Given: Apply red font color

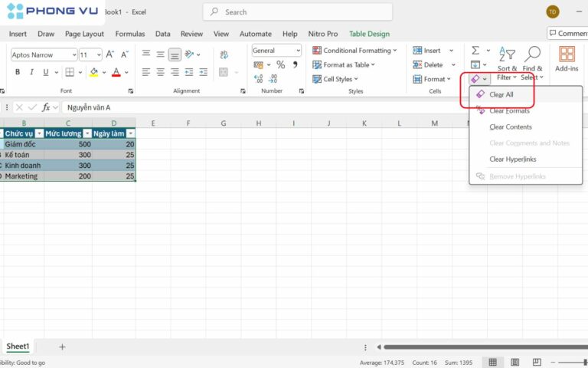Looking at the screenshot, I should (x=116, y=72).
